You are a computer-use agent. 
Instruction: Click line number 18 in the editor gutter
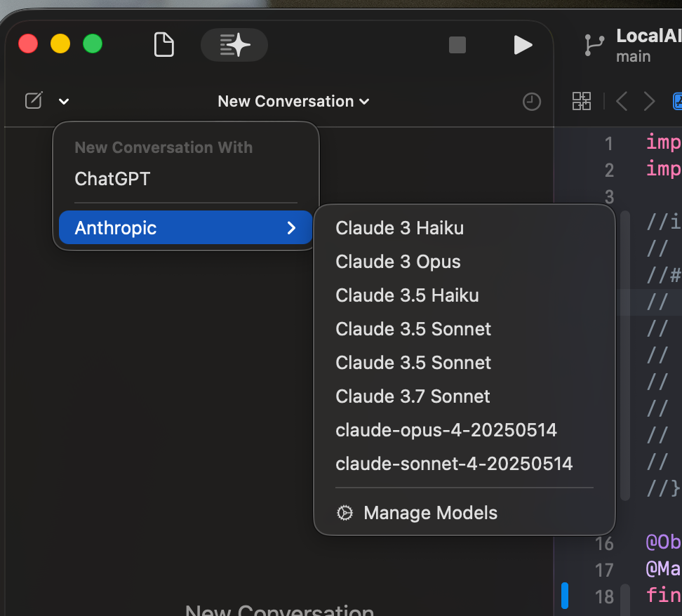604,597
